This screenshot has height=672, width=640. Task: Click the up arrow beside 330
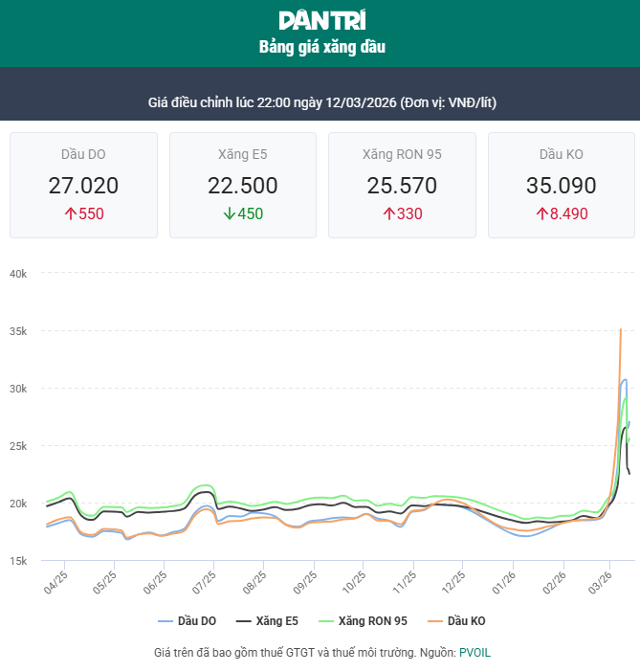(x=388, y=214)
